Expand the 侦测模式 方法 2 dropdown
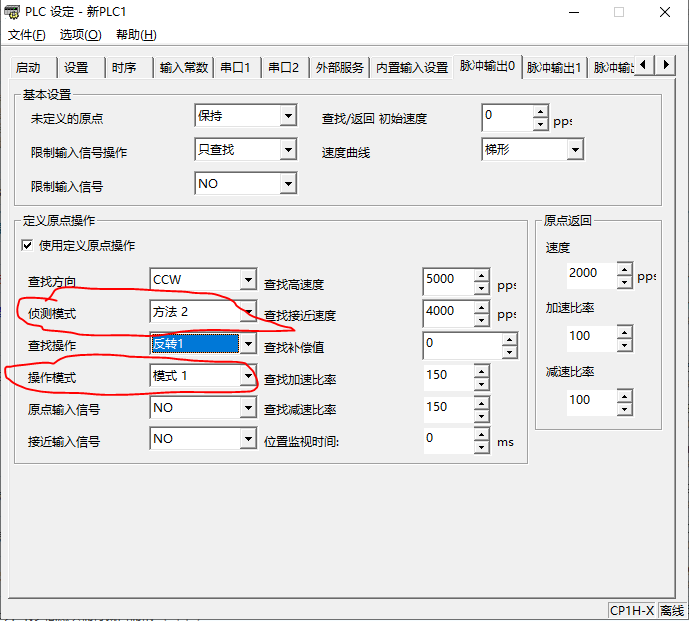Screen dimensions: 689x621 click(x=247, y=312)
